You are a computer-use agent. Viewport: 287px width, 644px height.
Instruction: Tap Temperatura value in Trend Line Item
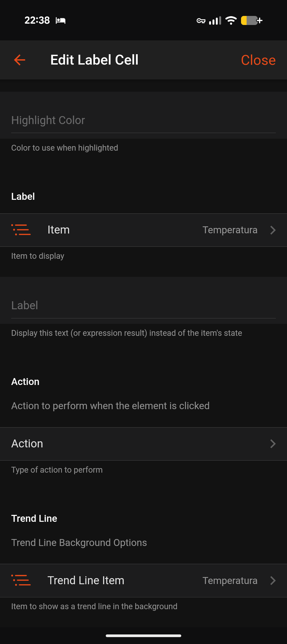click(x=230, y=581)
